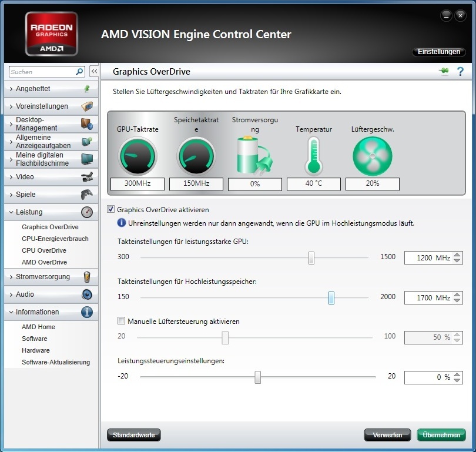Click the GPU clock slider handle

point(311,257)
